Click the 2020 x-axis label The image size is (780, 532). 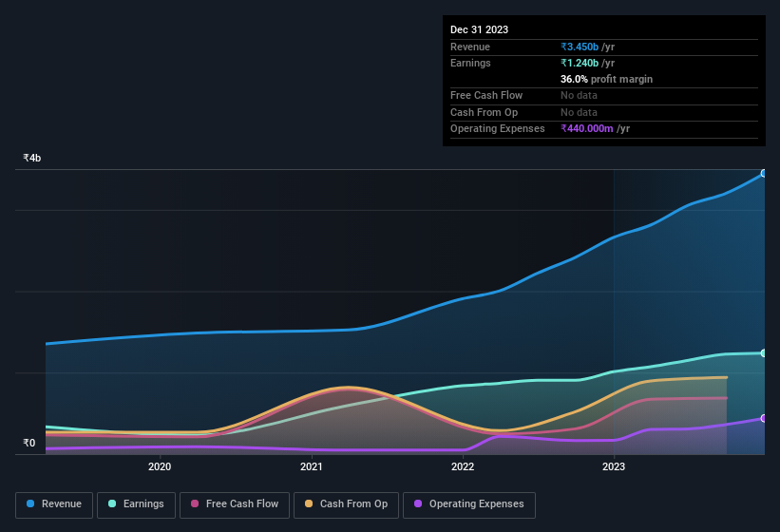click(160, 466)
